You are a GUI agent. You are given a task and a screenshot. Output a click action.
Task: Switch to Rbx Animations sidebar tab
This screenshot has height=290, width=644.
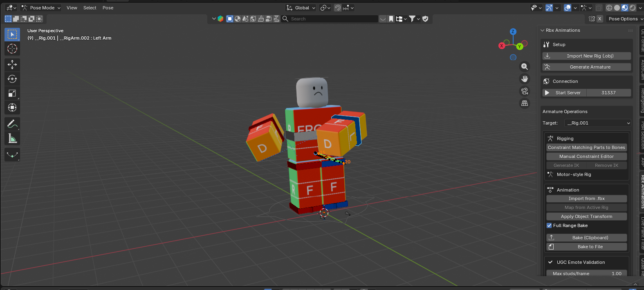point(642,192)
